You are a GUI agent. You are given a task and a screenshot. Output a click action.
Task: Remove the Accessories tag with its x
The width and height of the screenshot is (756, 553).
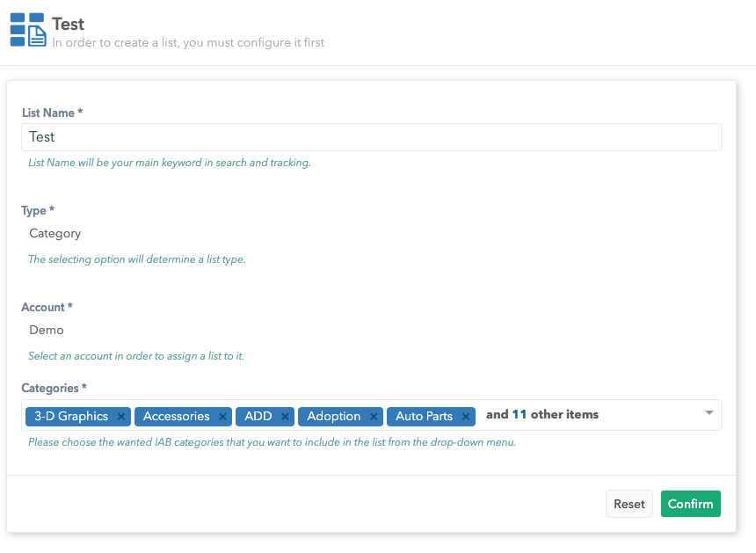[x=222, y=417]
